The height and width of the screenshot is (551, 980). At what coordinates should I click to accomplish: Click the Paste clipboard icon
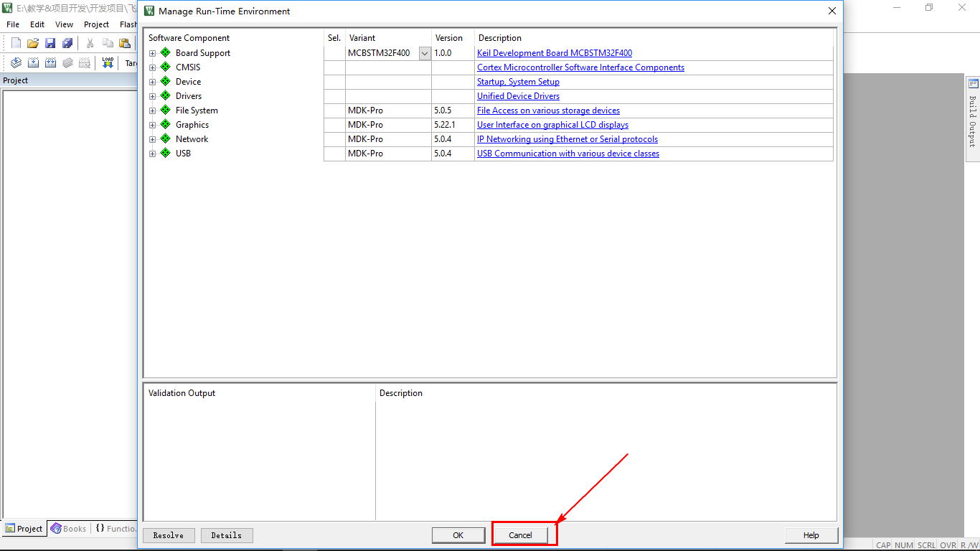point(125,43)
